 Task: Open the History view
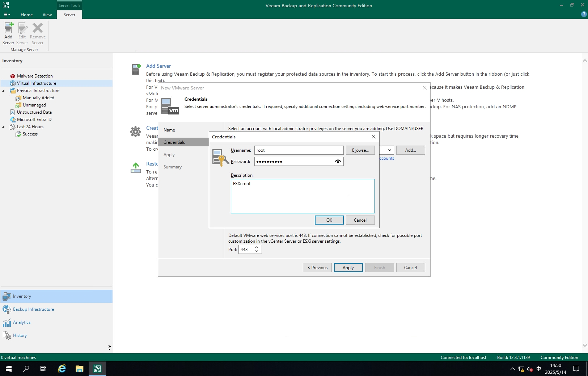click(20, 335)
